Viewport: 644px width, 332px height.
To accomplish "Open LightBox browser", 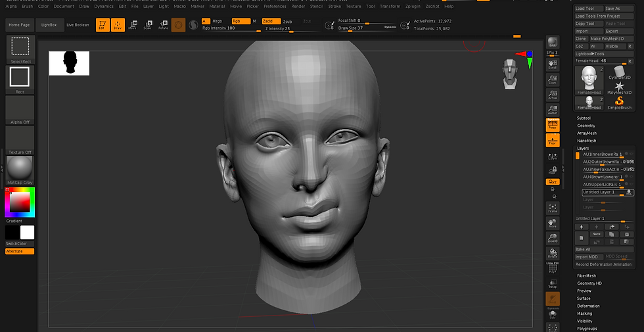I will [49, 25].
